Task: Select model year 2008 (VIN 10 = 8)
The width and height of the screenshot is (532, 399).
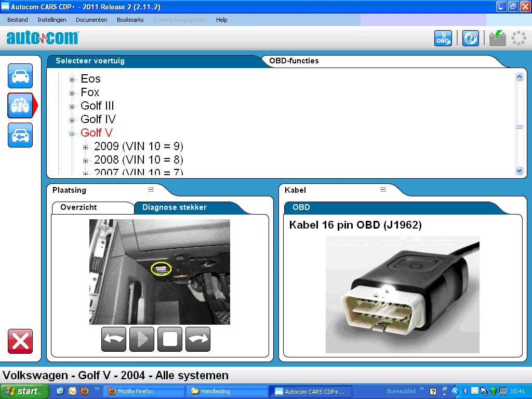Action: (138, 159)
